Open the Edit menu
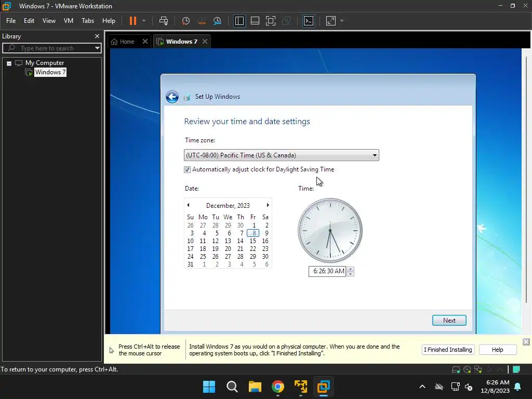This screenshot has height=399, width=532. [x=29, y=21]
